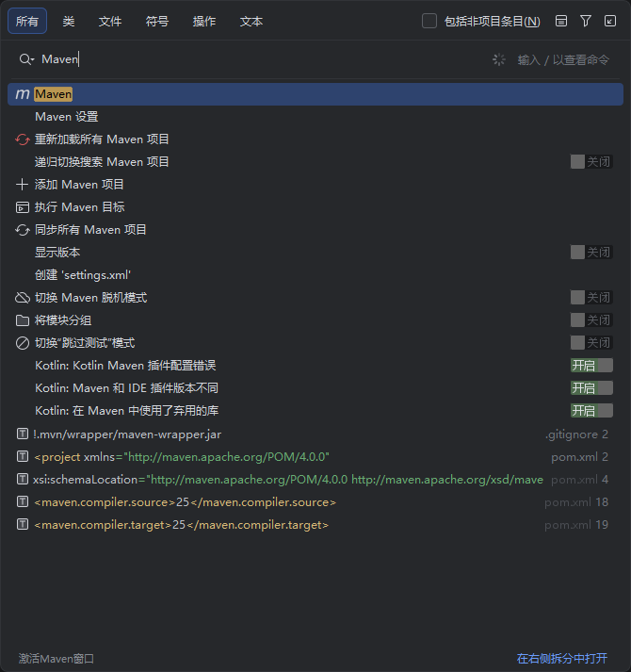This screenshot has height=672, width=631.
Task: Click the 在右侧拆分中打开 link
Action: 562,659
